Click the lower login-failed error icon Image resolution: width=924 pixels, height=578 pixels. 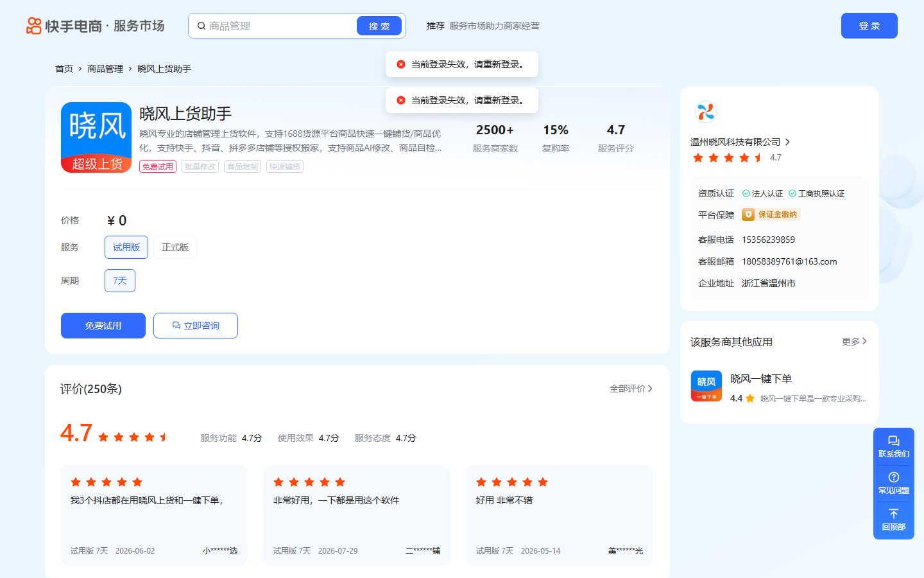pyautogui.click(x=401, y=100)
